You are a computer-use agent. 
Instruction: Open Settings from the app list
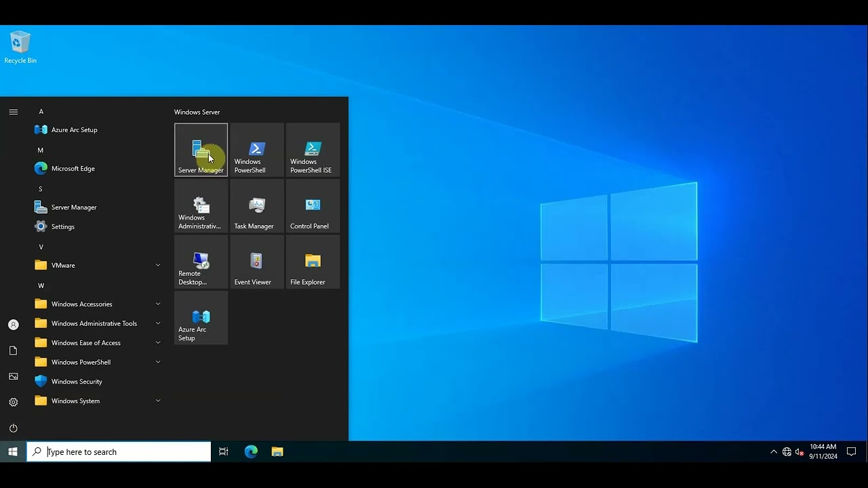(x=98, y=226)
